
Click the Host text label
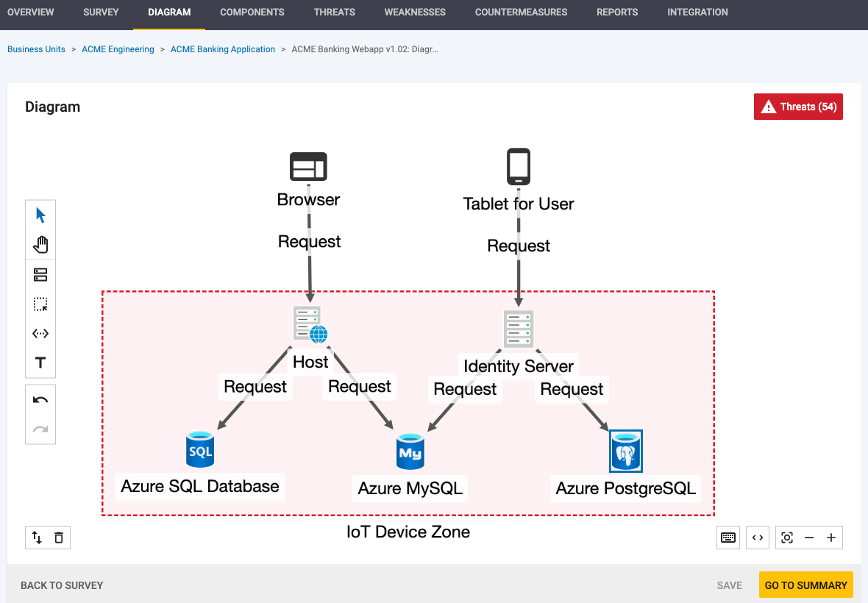tap(310, 362)
